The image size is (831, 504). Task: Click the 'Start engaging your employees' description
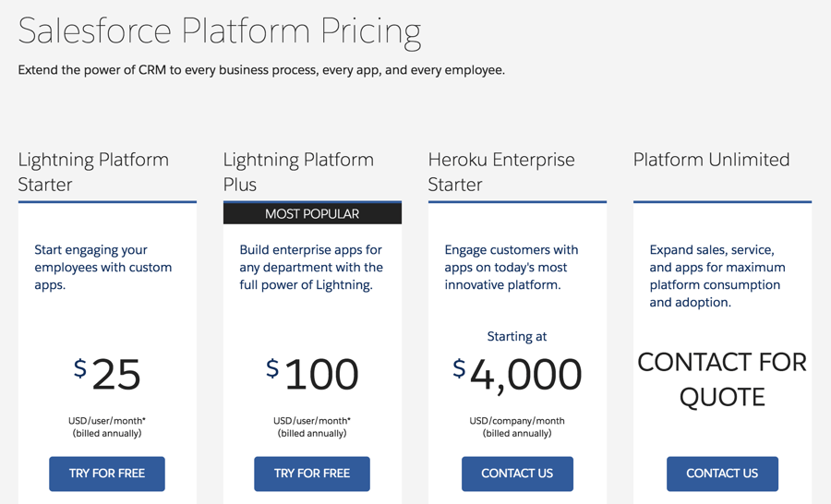pyautogui.click(x=103, y=267)
